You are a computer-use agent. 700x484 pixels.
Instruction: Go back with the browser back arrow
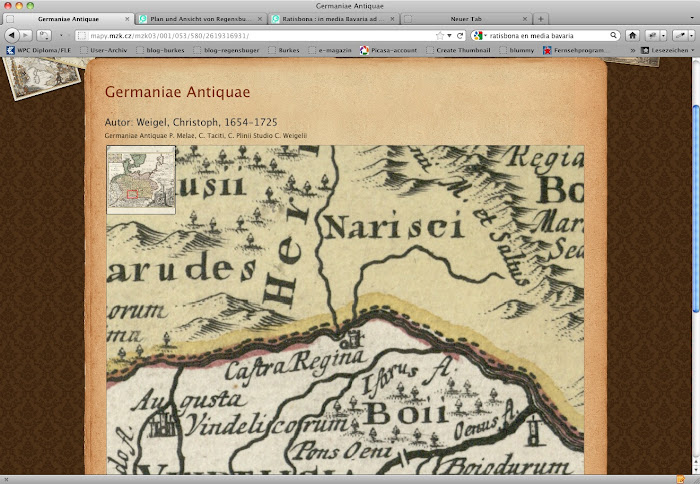(x=12, y=35)
